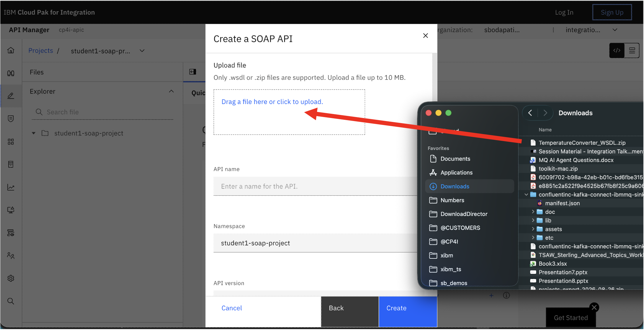Open Documents in Finder Favorites

(x=470, y=159)
